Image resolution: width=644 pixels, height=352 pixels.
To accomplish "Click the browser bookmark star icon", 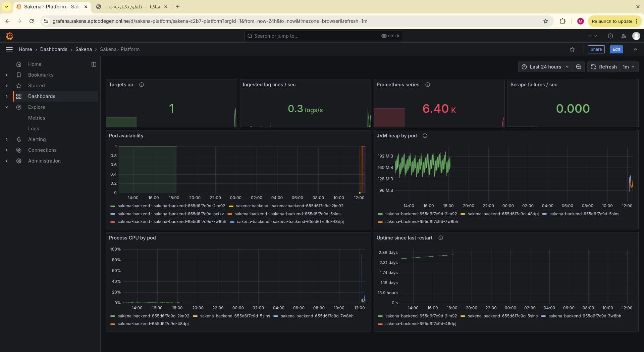I will (546, 21).
